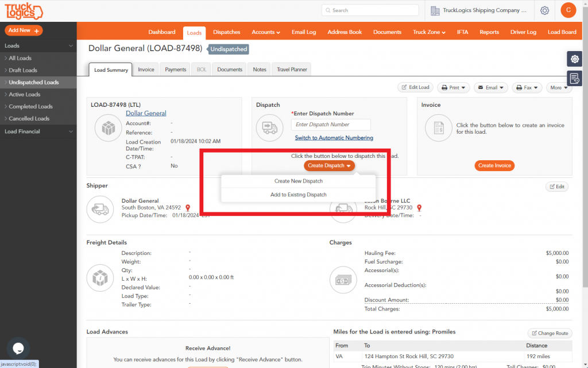588x368 pixels.
Task: Click the charges money icon
Action: (x=343, y=280)
